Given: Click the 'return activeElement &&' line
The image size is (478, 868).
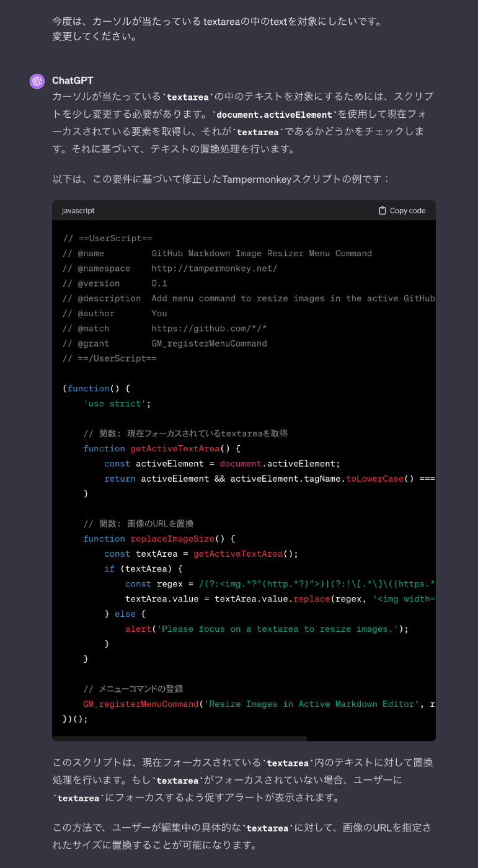Looking at the screenshot, I should 270,479.
